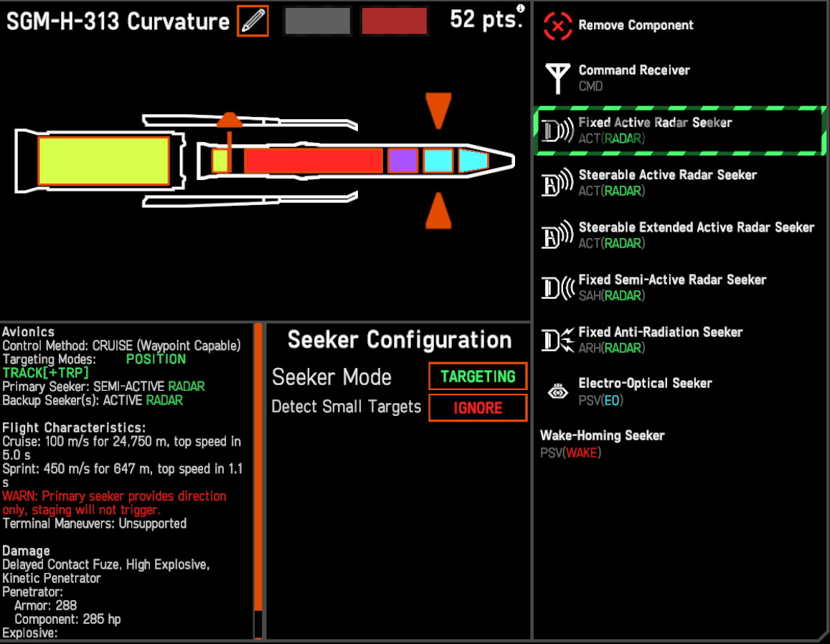Image resolution: width=830 pixels, height=644 pixels.
Task: Click the Component: 285 hp value
Action: point(67,619)
